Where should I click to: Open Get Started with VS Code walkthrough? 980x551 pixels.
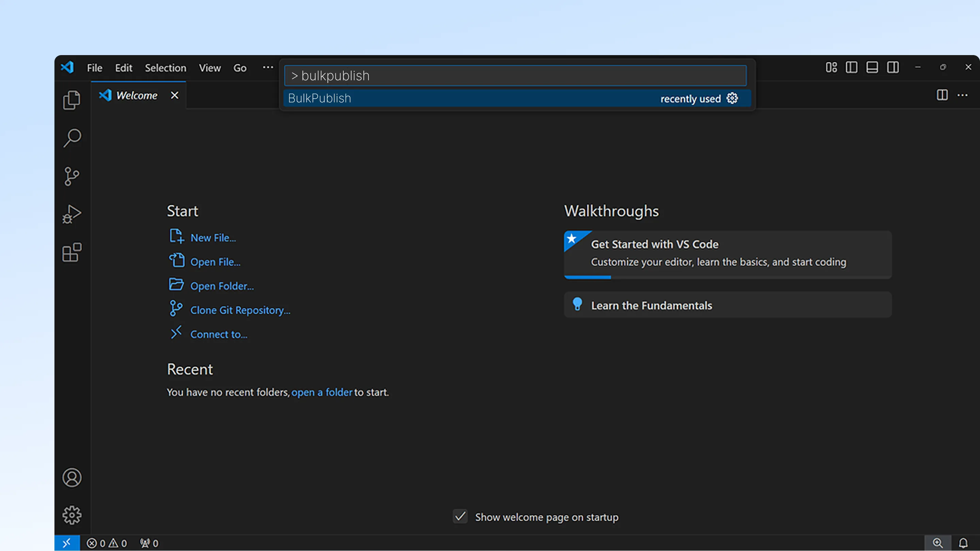point(728,255)
